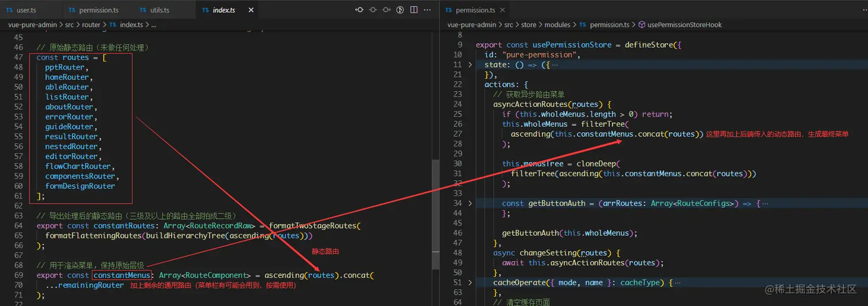Click pptRouter in the routes array
The height and width of the screenshot is (306, 868).
coord(64,67)
